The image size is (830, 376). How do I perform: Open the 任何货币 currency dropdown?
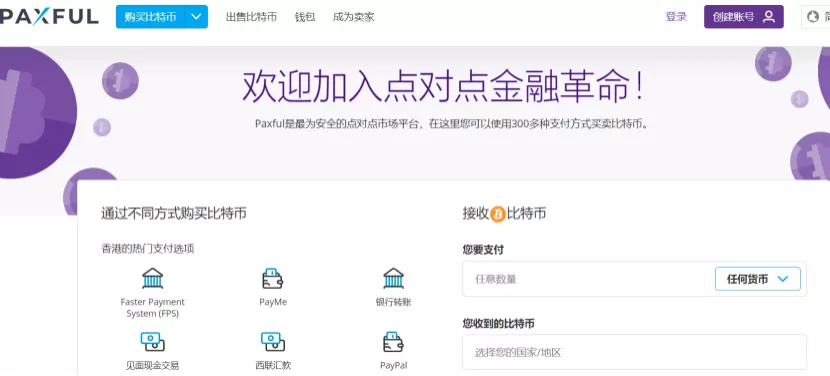757,279
